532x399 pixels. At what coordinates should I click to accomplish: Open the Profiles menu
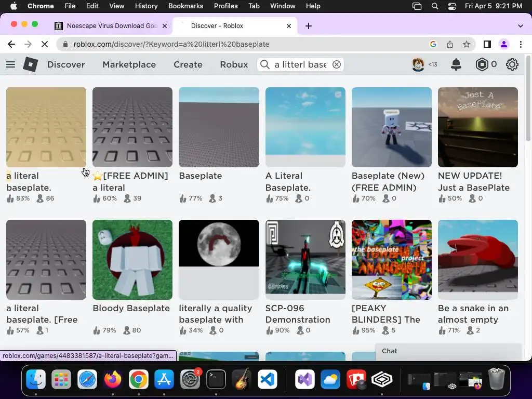point(225,6)
